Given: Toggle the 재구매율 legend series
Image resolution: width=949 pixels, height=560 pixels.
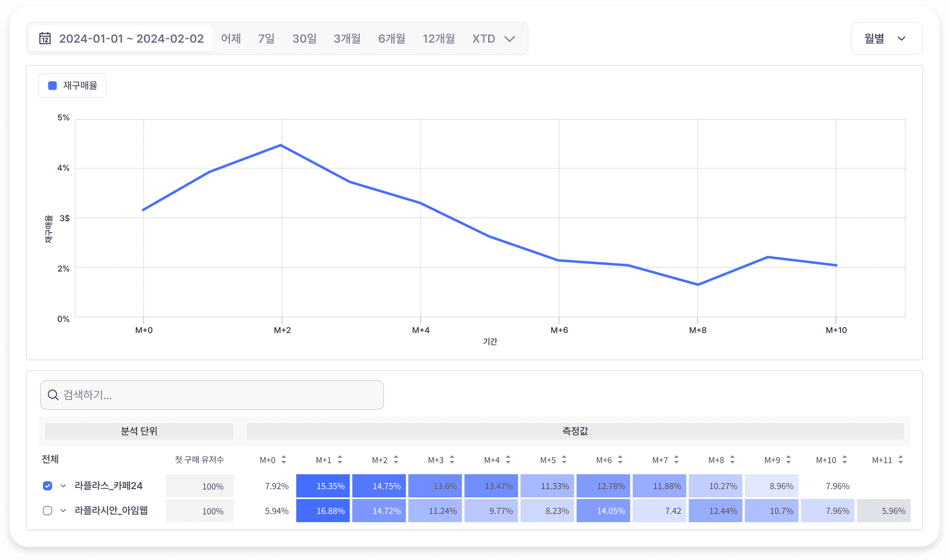Looking at the screenshot, I should pos(72,86).
